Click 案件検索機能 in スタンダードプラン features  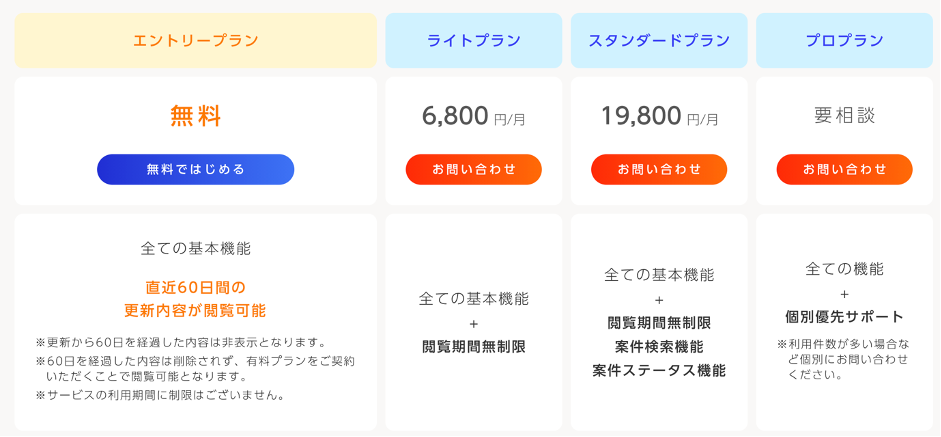tap(659, 347)
